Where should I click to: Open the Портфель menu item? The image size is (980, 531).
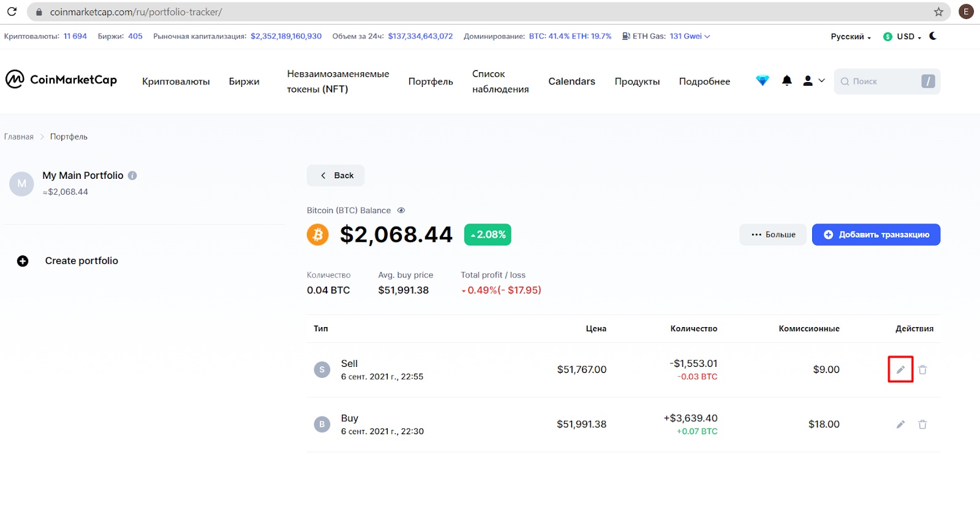pyautogui.click(x=431, y=81)
